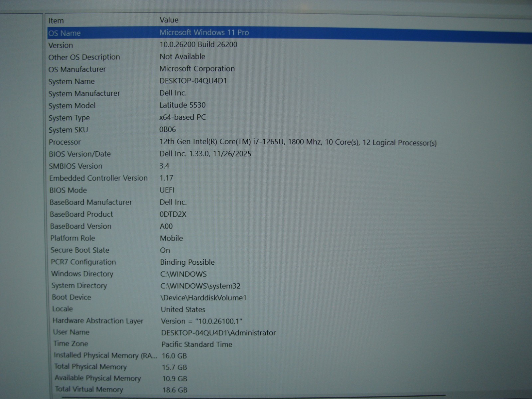This screenshot has width=532, height=399.
Task: Click the C:\WINDOWS\system32 value
Action: [200, 286]
